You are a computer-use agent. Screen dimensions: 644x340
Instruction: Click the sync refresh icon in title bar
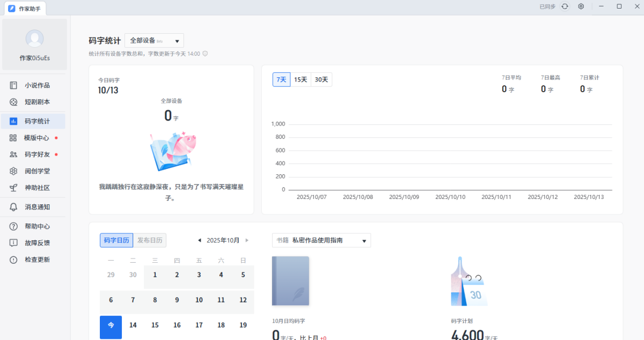[565, 6]
